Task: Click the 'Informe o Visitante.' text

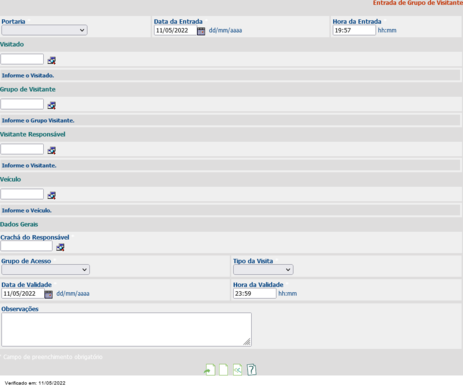Action: point(29,165)
